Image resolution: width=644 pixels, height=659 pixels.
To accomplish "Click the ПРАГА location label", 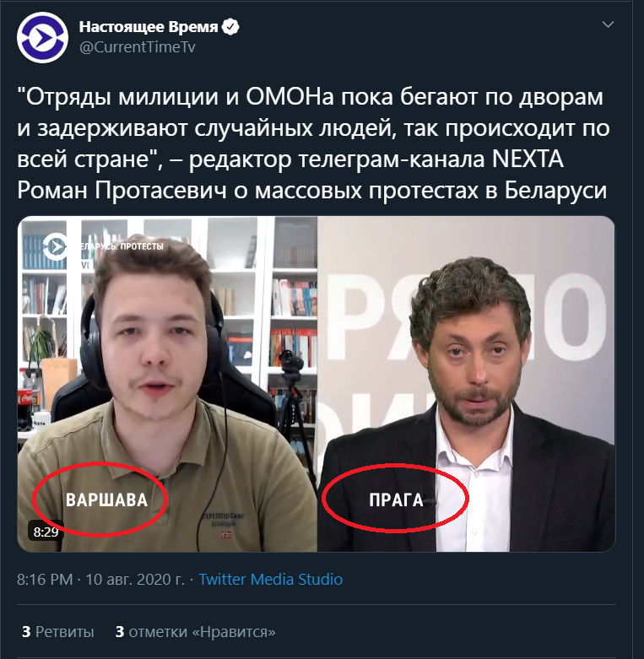I will pyautogui.click(x=396, y=500).
